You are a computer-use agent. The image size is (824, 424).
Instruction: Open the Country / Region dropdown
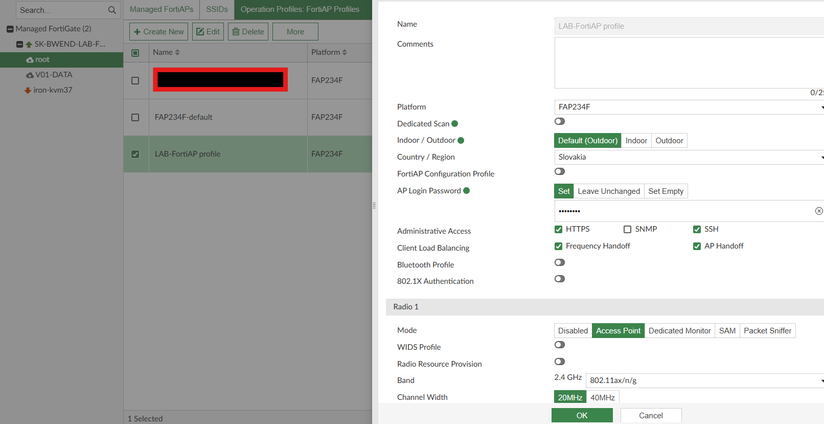tap(689, 157)
